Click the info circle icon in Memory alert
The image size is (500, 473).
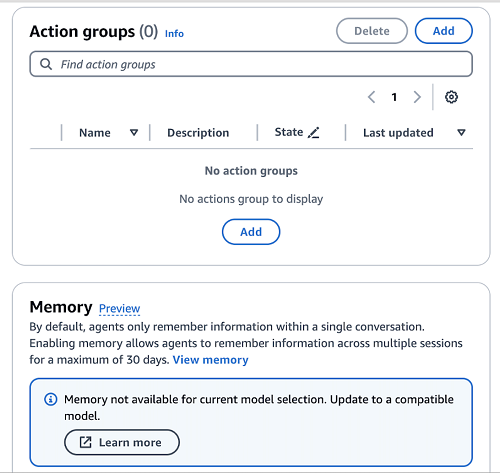click(x=51, y=399)
